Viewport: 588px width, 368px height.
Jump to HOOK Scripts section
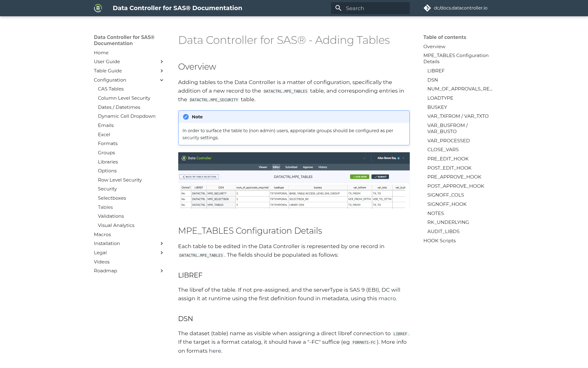tap(439, 241)
